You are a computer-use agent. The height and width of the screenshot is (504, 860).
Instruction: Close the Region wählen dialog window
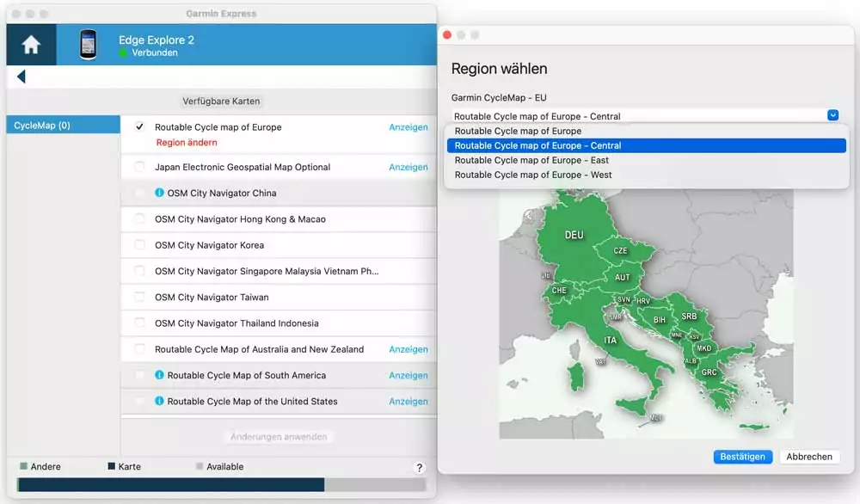[x=447, y=35]
